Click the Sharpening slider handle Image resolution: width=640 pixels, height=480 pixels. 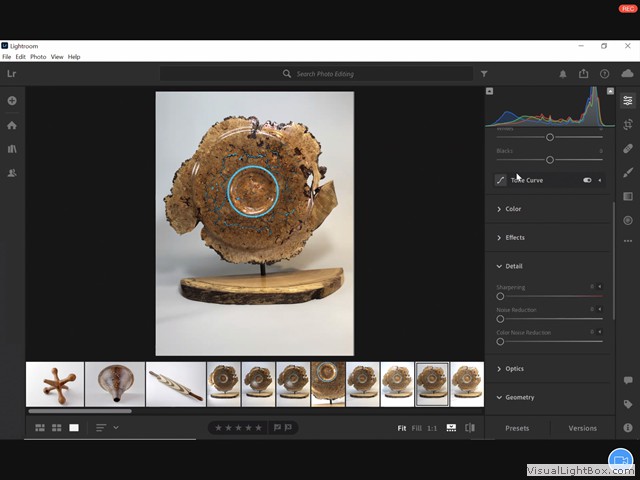tap(500, 296)
